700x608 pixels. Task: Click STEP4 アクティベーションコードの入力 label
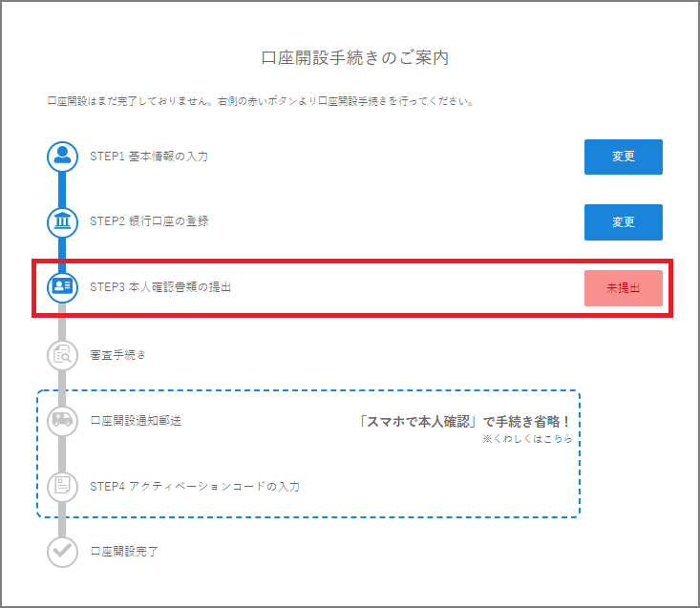coord(195,486)
